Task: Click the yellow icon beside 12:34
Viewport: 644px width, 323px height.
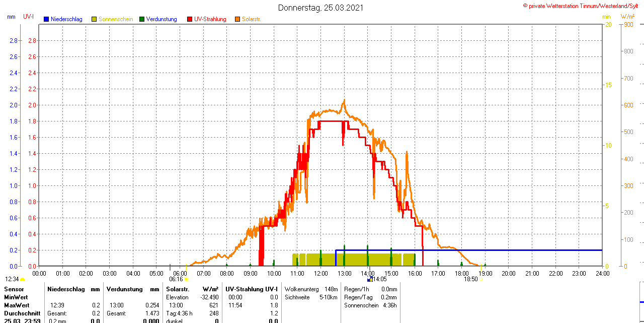Action: pos(22,279)
